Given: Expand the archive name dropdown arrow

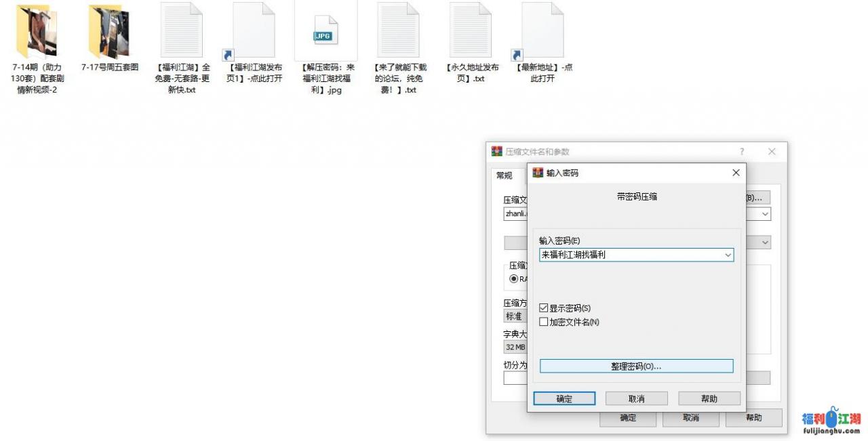Looking at the screenshot, I should tap(765, 214).
